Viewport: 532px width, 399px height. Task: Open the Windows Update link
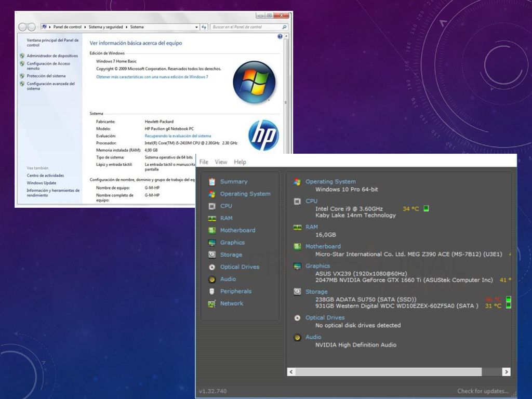[42, 183]
